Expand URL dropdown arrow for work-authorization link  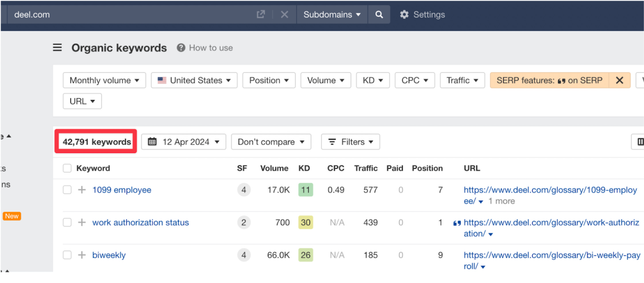tap(491, 234)
